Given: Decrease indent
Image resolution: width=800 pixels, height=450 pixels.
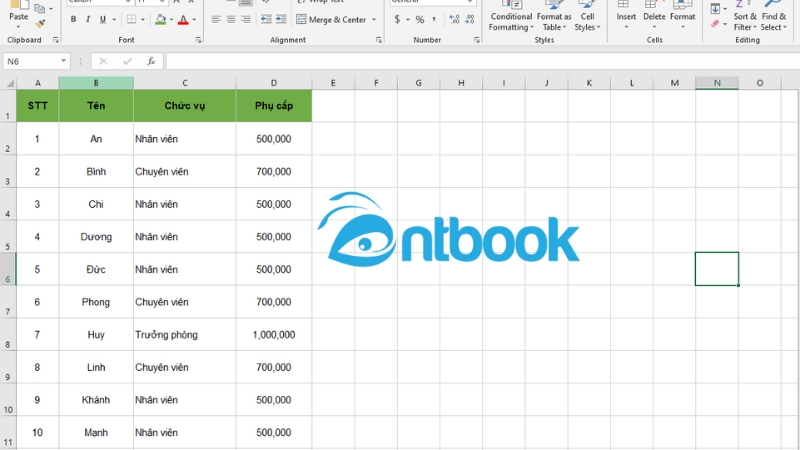Looking at the screenshot, I should coord(266,19).
